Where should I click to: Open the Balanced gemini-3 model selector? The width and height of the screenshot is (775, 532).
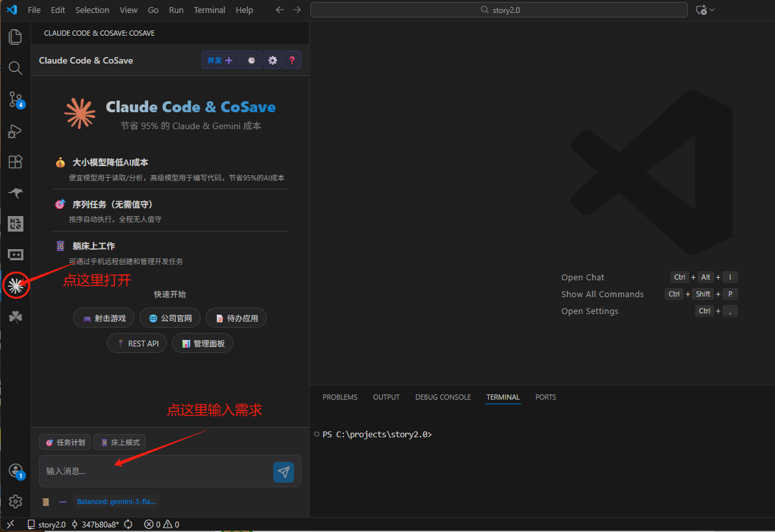116,502
